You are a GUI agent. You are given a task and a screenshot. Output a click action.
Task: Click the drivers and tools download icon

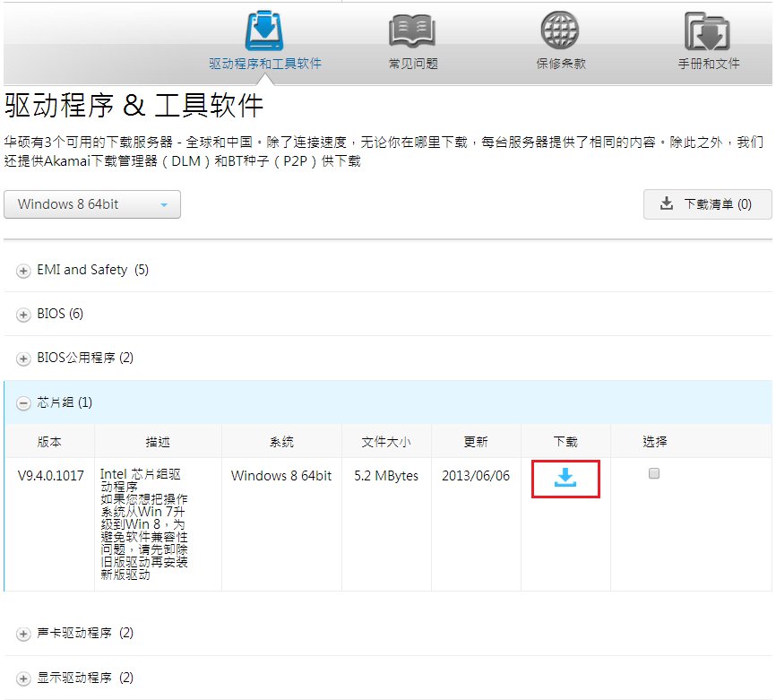(x=264, y=30)
